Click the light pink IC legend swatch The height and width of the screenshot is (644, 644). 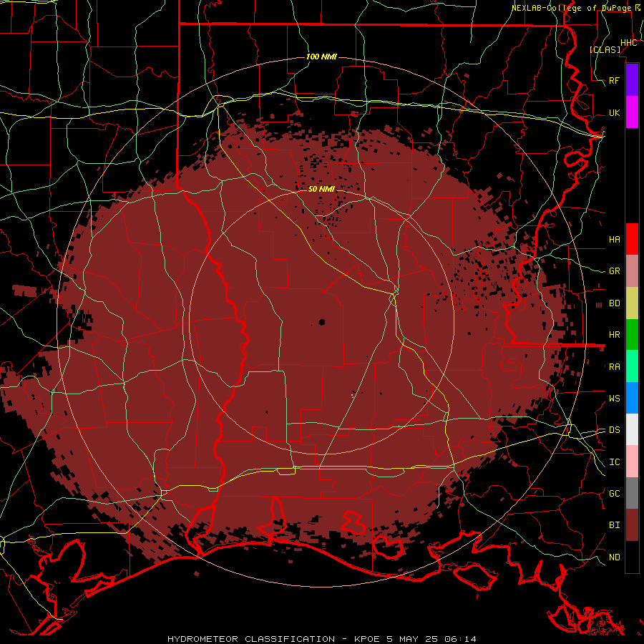pos(632,462)
